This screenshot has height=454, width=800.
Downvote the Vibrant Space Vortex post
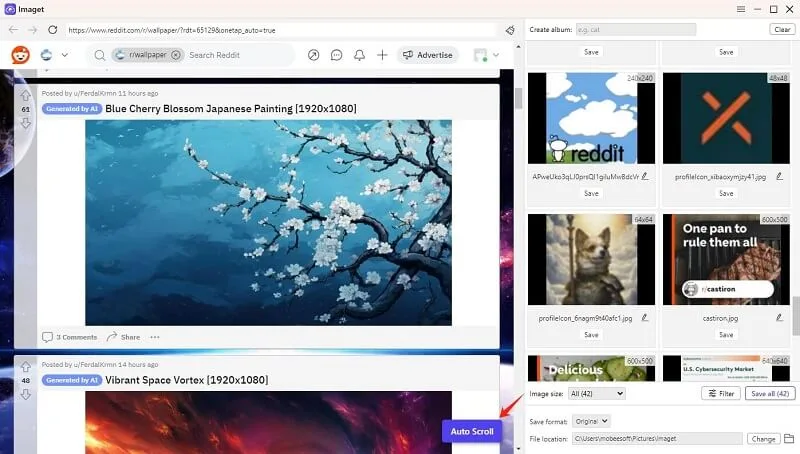(26, 394)
